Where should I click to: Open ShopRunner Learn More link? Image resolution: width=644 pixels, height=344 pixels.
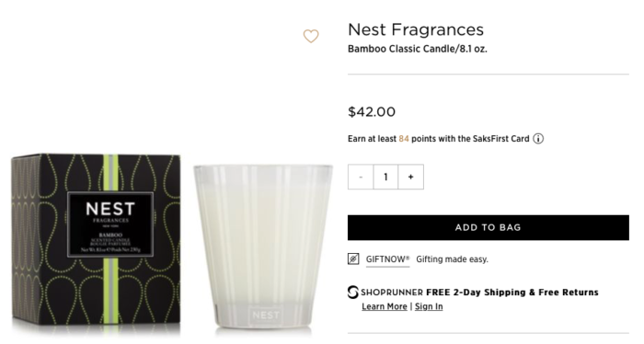coord(385,306)
